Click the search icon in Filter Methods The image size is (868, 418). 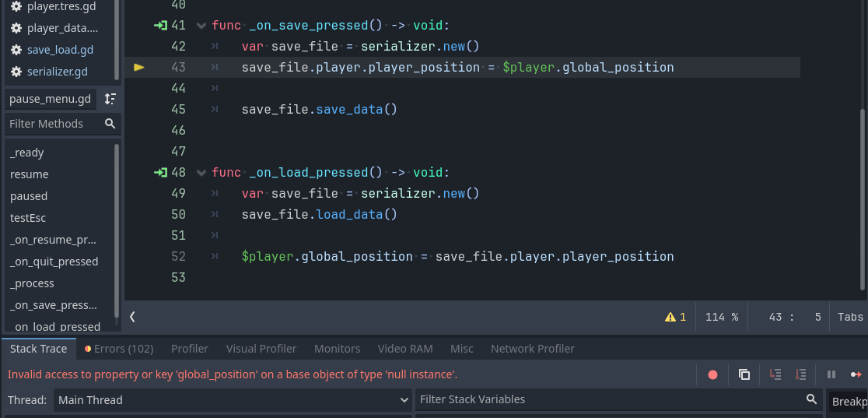[110, 124]
